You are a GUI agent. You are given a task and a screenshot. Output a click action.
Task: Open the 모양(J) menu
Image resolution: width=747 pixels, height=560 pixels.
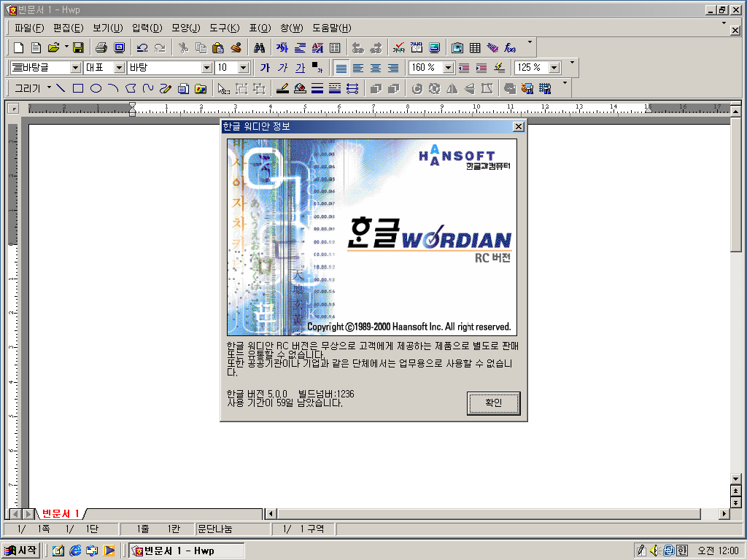click(186, 28)
